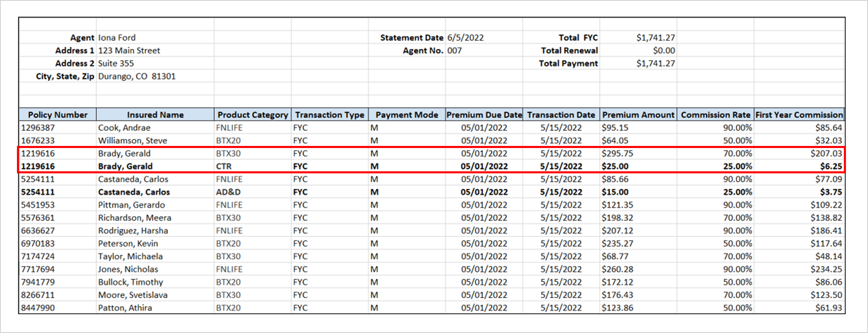
Task: Select the Total Payment amount $1,741.27
Action: 655,63
